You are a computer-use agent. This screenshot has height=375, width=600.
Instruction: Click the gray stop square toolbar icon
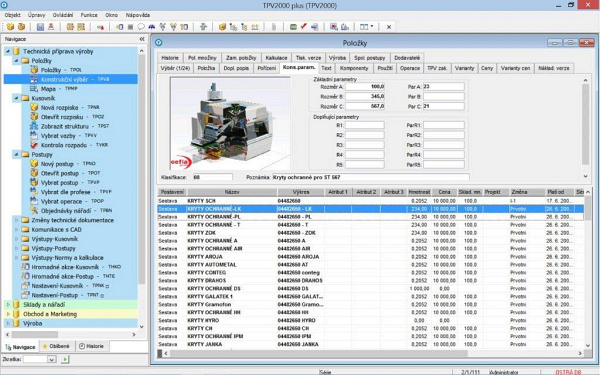(x=130, y=27)
